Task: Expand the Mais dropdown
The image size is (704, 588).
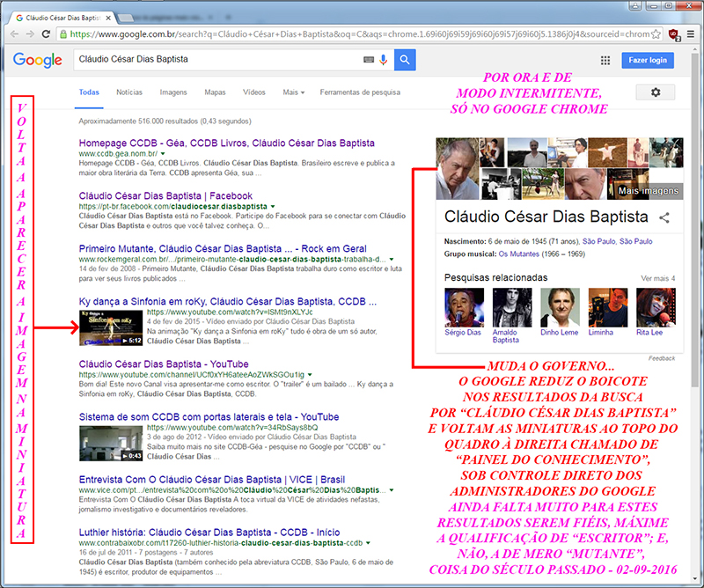Action: (x=293, y=92)
